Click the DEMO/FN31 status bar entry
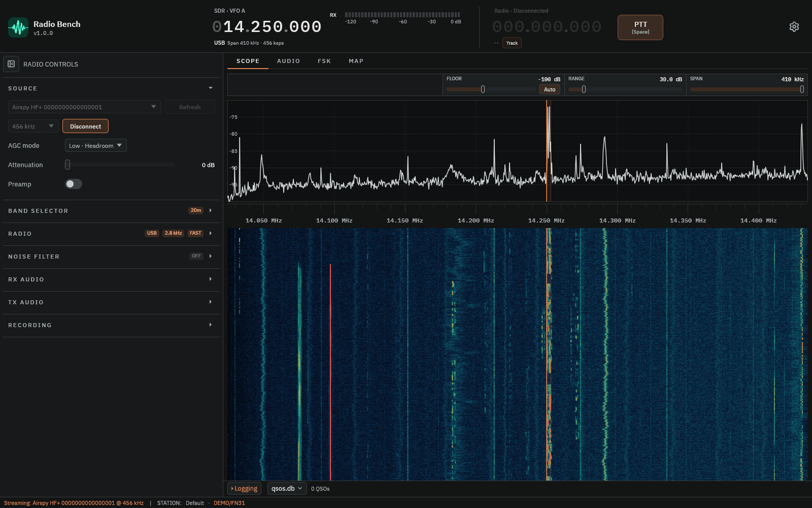This screenshot has height=508, width=812. coord(229,503)
